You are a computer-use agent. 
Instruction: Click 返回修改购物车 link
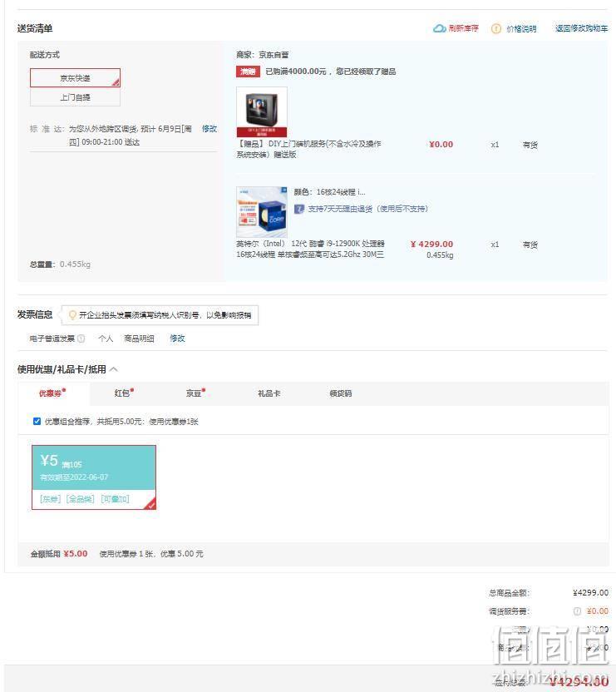click(x=581, y=28)
